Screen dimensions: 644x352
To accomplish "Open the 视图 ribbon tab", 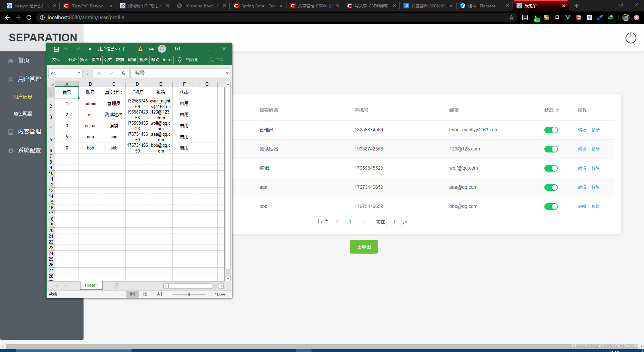I will [x=144, y=60].
